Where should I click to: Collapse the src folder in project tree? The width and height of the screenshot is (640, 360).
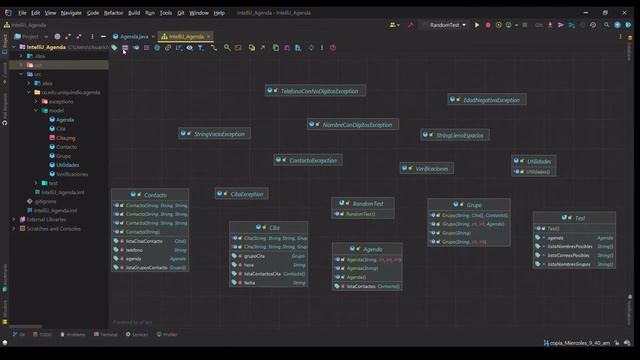click(21, 74)
